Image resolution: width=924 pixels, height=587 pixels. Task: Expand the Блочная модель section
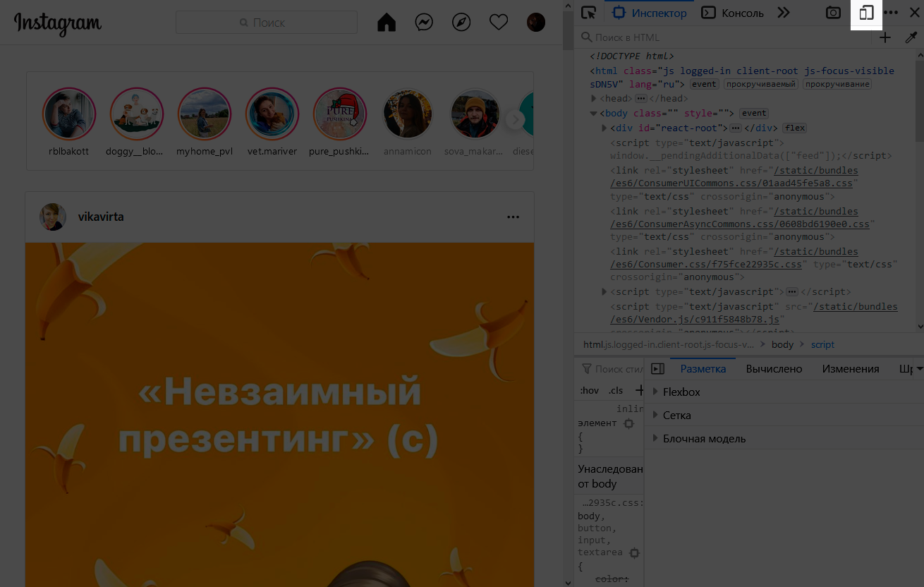655,439
